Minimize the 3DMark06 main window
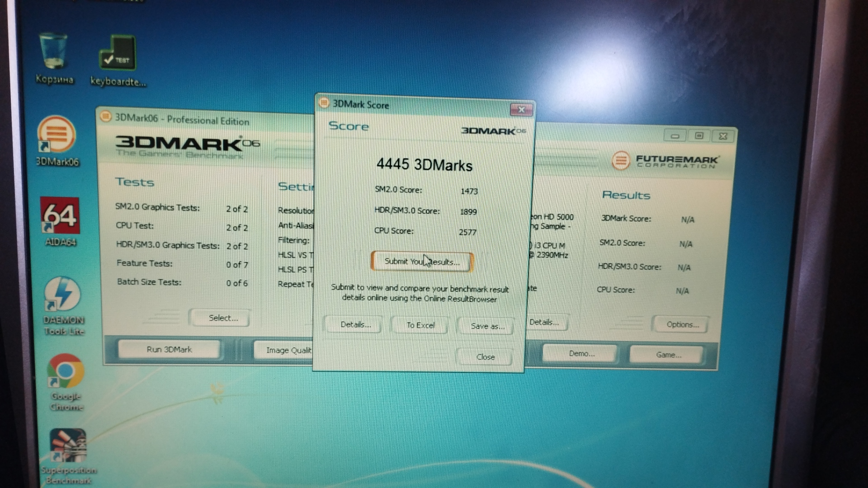The height and width of the screenshot is (488, 868). (675, 136)
